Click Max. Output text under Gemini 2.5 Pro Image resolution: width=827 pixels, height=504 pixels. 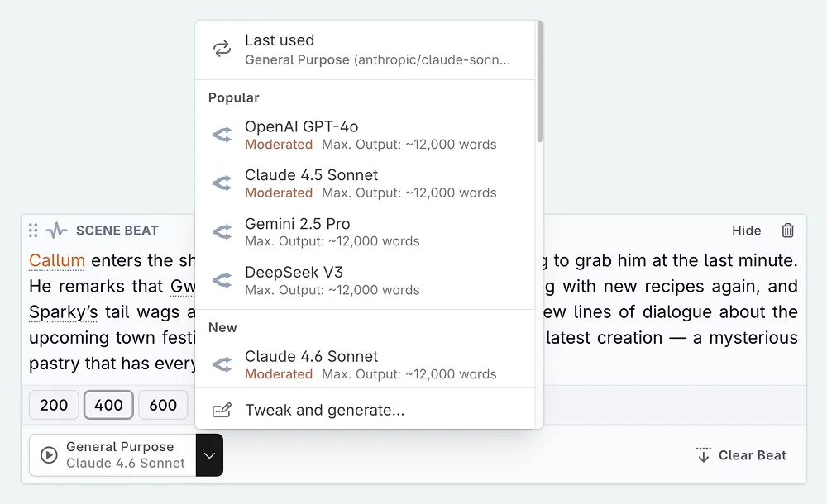[332, 241]
